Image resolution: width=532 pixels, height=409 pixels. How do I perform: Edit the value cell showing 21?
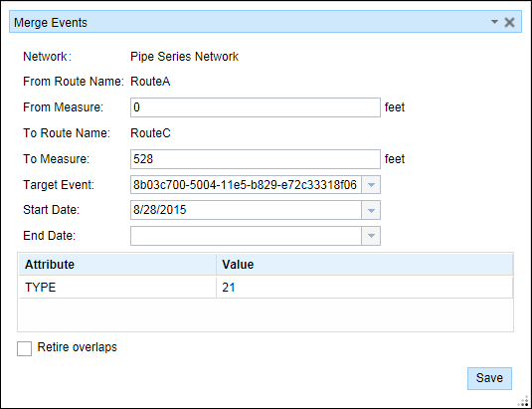364,288
